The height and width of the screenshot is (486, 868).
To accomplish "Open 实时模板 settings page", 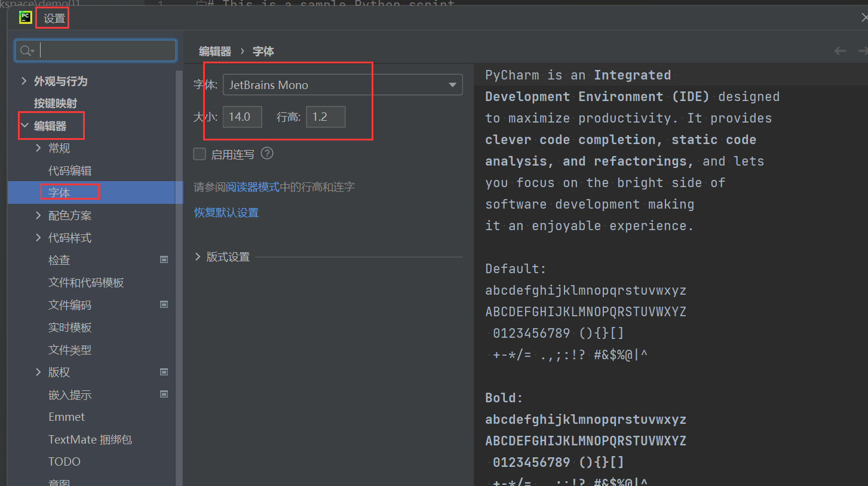I will [70, 327].
